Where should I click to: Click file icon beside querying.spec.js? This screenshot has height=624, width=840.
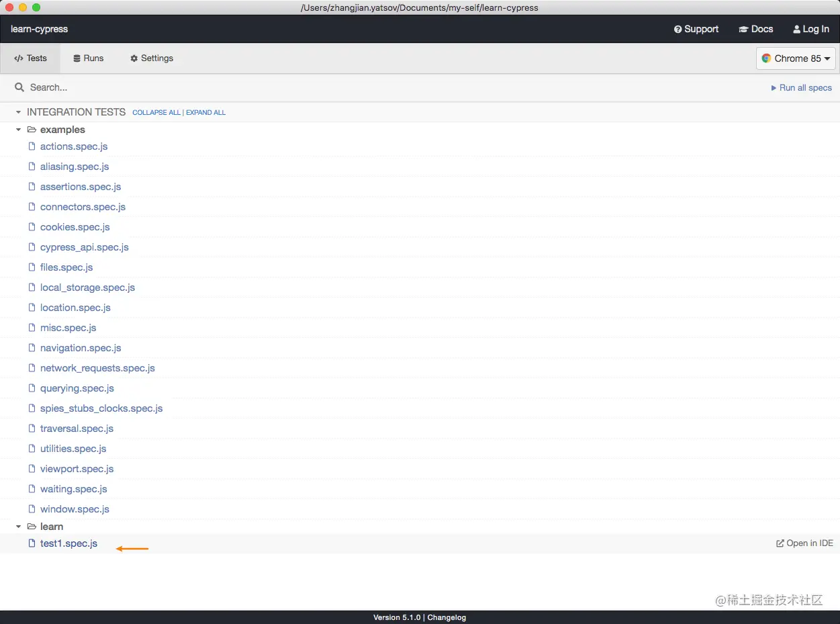click(x=32, y=388)
